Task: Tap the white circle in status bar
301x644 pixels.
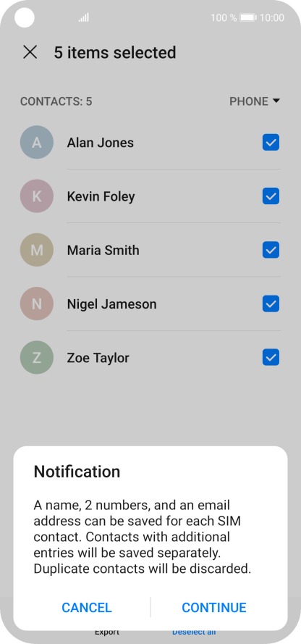Action: 24,17
